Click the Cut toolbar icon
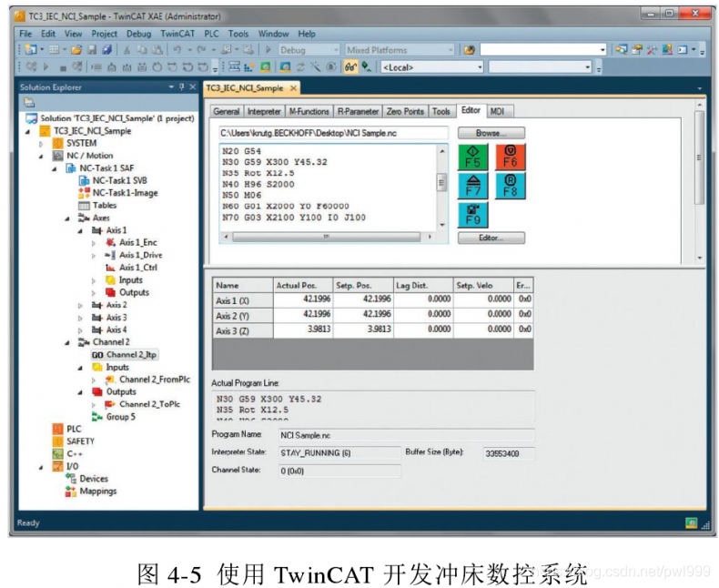 coord(127,49)
